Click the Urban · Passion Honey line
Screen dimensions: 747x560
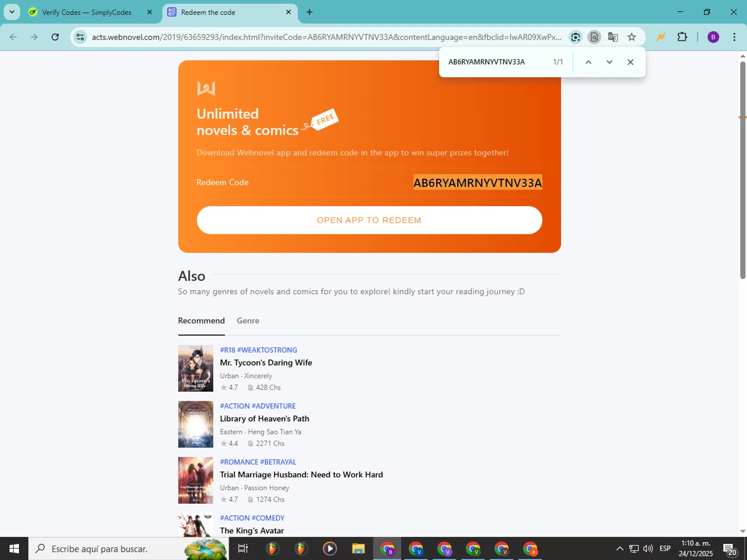pos(254,488)
